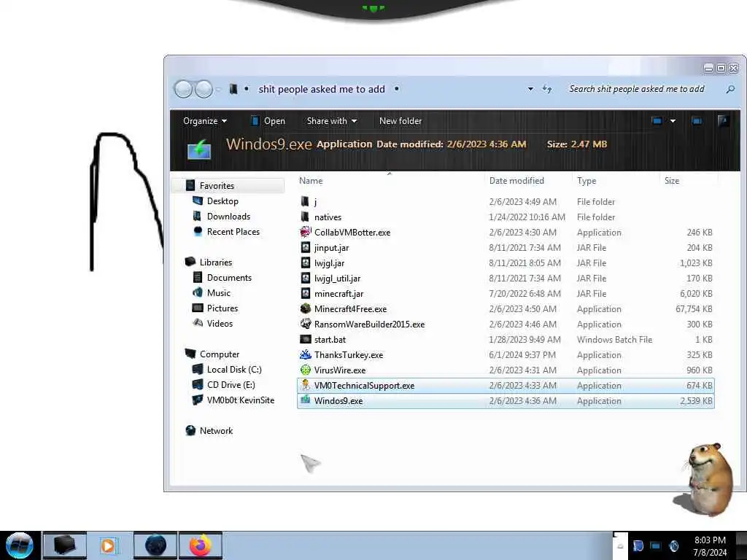Open the CollabVMBotter.exe file icon
This screenshot has height=560, width=747.
[306, 233]
